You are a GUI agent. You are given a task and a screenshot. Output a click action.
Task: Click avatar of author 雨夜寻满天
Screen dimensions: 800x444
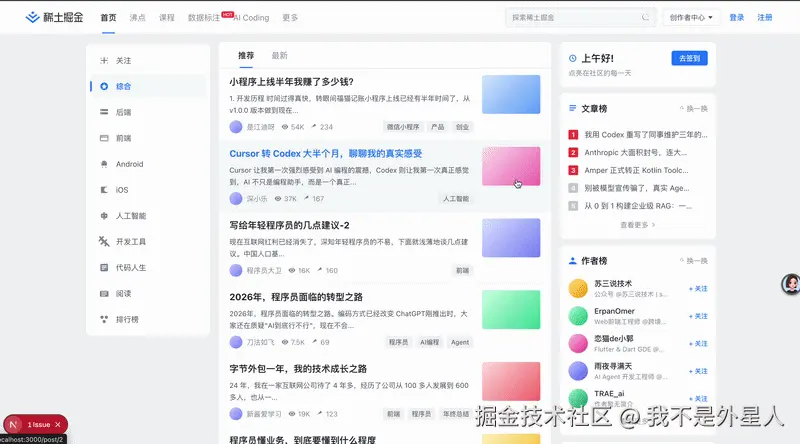pyautogui.click(x=578, y=371)
